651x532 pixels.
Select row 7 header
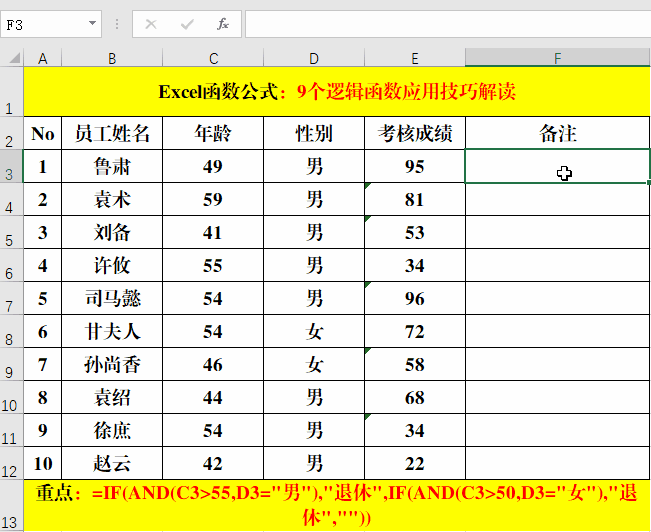pos(12,298)
